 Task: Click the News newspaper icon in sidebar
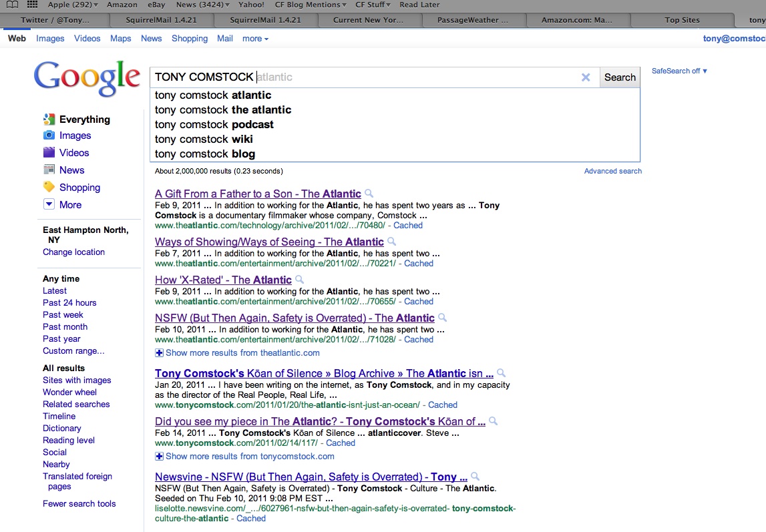coord(49,170)
